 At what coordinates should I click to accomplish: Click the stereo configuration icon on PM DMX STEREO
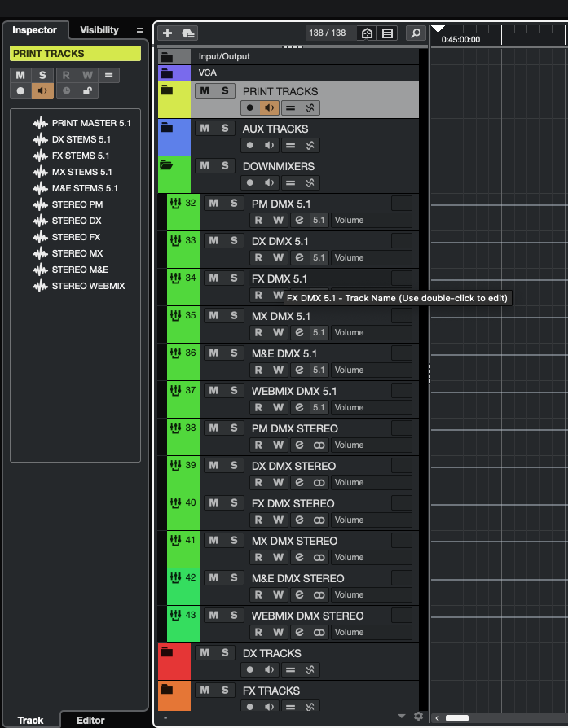[319, 445]
